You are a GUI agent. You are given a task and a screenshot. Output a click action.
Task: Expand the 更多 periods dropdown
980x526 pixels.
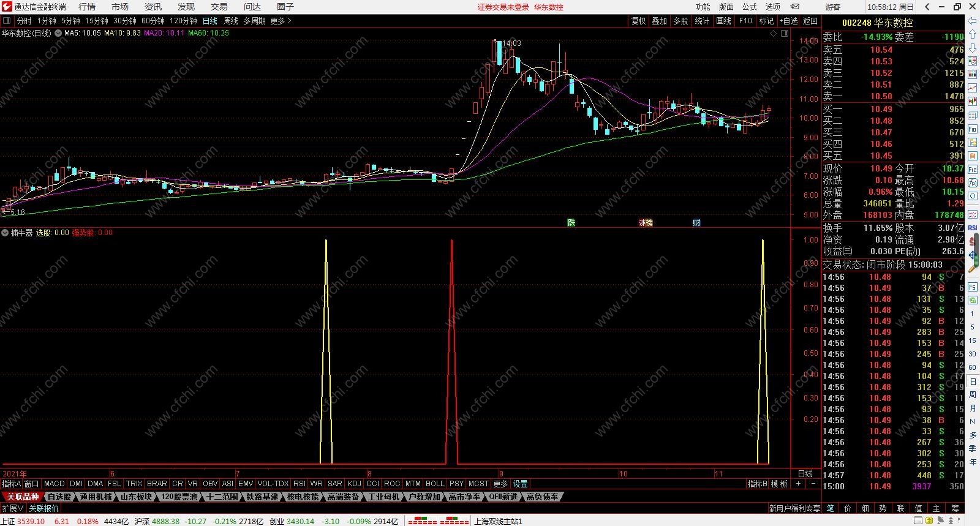(x=281, y=21)
